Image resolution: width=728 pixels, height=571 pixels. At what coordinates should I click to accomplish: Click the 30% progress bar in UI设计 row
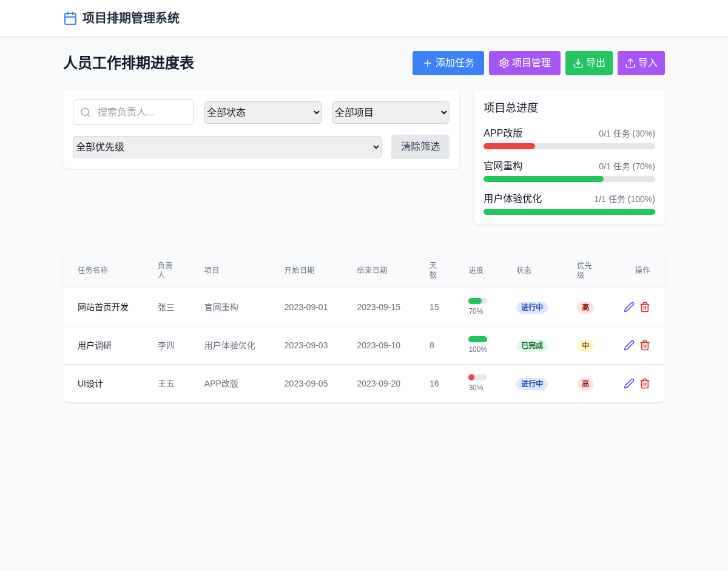477,377
